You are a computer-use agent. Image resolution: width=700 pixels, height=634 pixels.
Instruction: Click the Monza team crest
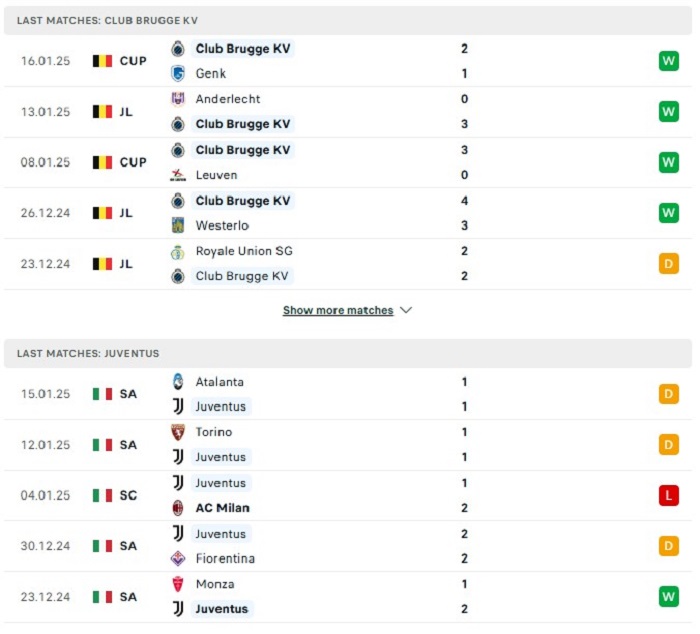pyautogui.click(x=178, y=584)
